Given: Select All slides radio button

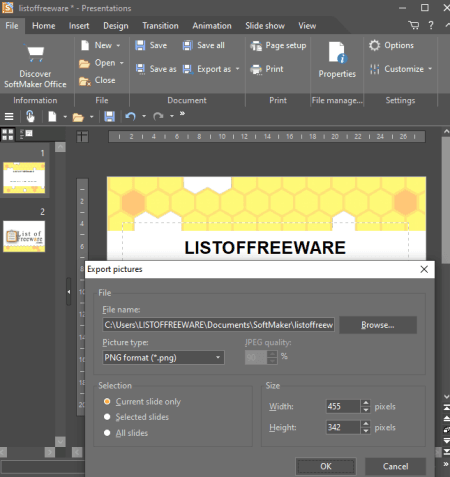Looking at the screenshot, I should point(107,433).
